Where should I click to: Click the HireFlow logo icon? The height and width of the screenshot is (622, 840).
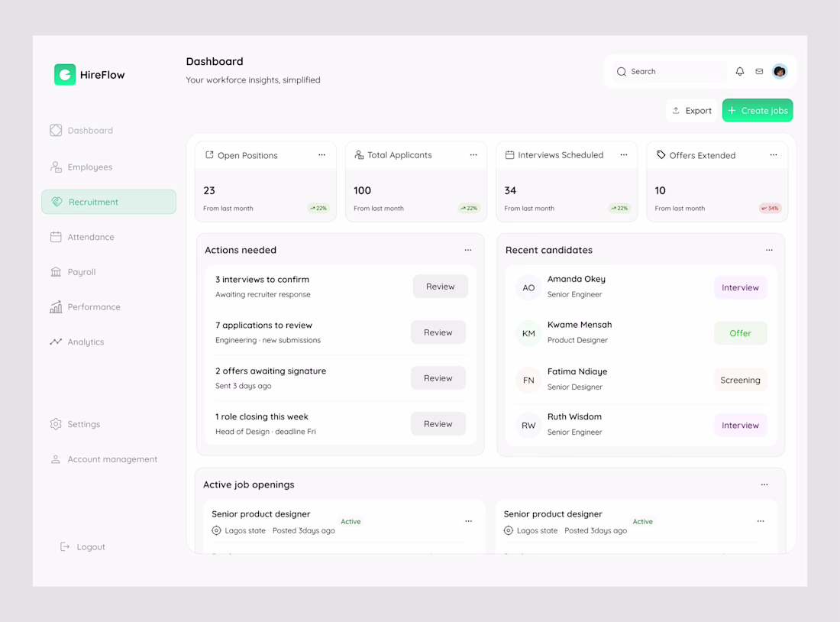click(65, 75)
